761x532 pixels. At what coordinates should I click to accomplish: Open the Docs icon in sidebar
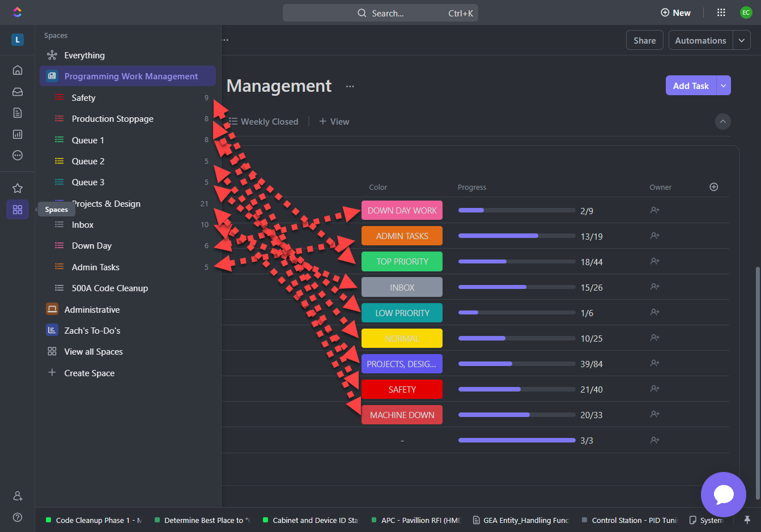tap(18, 113)
